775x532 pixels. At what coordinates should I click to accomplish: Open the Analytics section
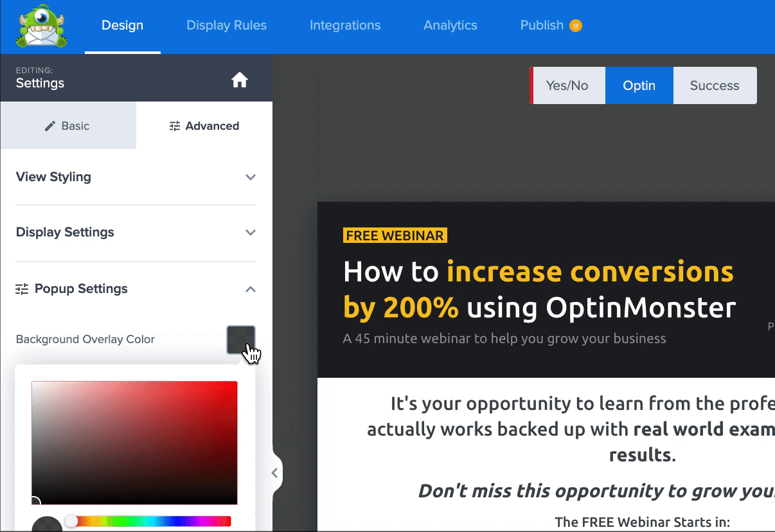[x=450, y=26]
